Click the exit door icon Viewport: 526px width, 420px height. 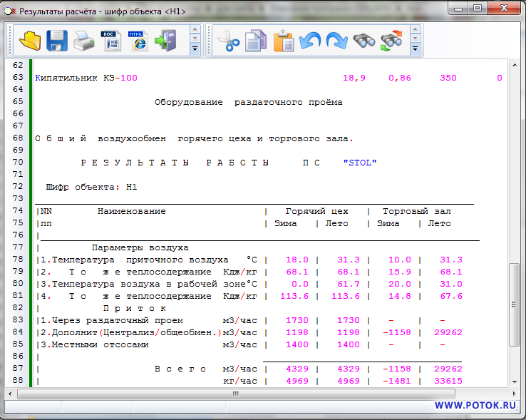click(x=165, y=41)
